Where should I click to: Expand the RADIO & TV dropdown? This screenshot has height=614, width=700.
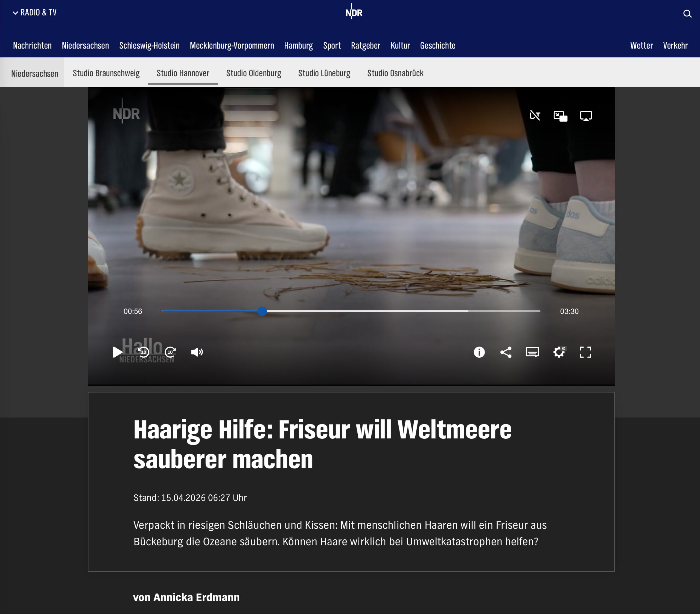(34, 13)
